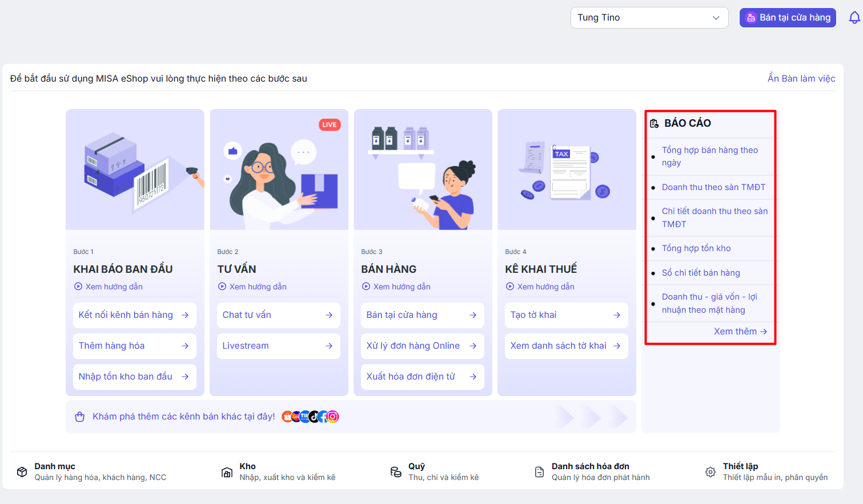The height and width of the screenshot is (504, 863).
Task: Click the Chat tư vấn button
Action: point(278,315)
